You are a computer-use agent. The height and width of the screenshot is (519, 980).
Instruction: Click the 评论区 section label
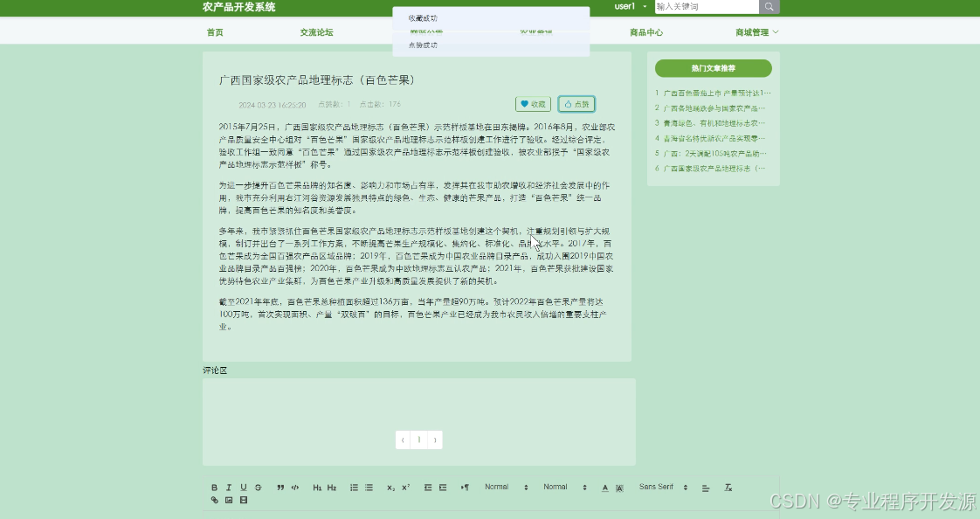click(215, 370)
